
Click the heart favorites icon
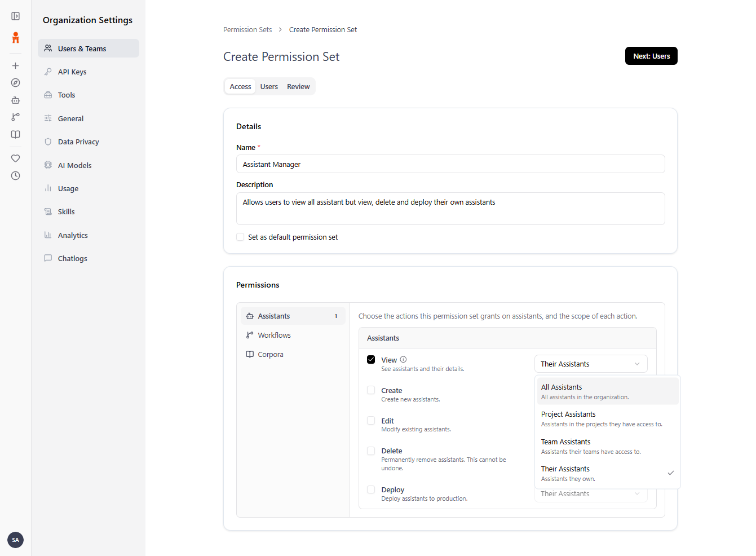pyautogui.click(x=16, y=158)
